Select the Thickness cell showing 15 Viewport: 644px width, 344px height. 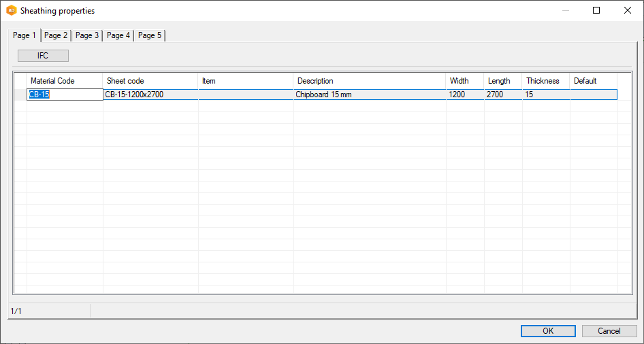(546, 94)
